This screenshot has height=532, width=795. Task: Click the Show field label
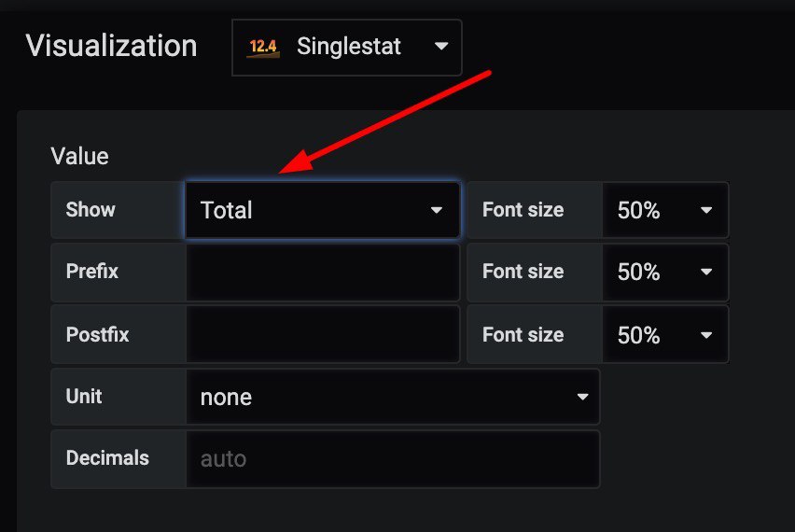tap(91, 209)
